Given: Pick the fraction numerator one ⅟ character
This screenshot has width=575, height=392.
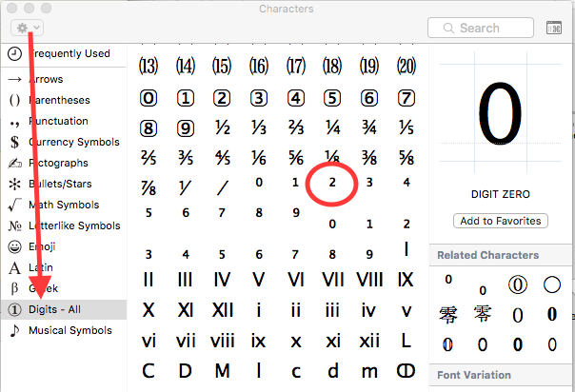Looking at the screenshot, I should [185, 188].
